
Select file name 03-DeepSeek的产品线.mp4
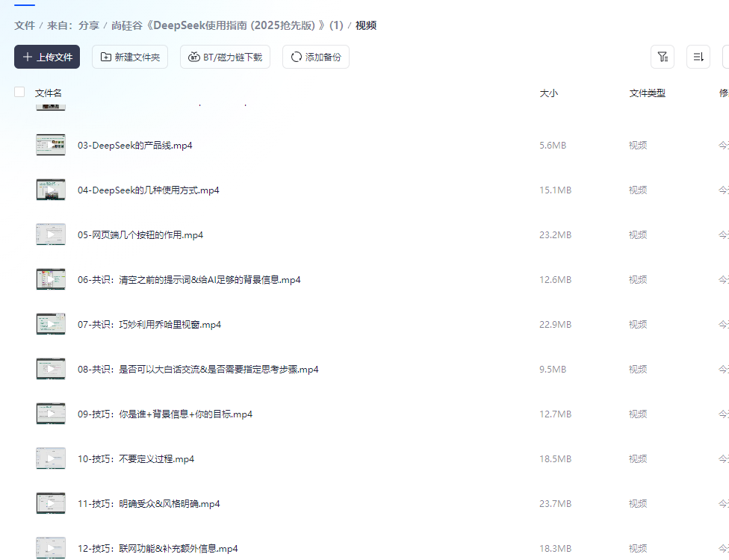point(135,146)
